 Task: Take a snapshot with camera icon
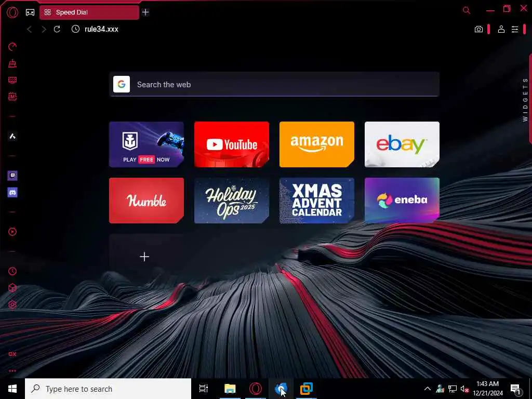coord(478,29)
